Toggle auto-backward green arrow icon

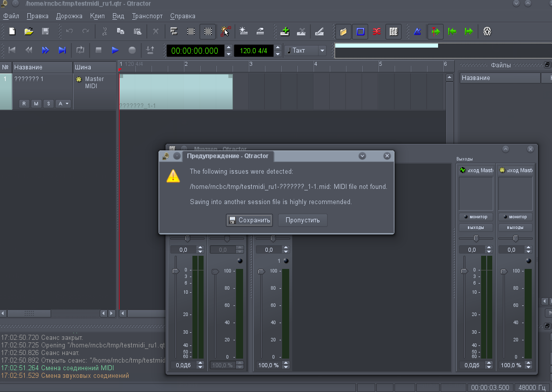click(x=452, y=31)
